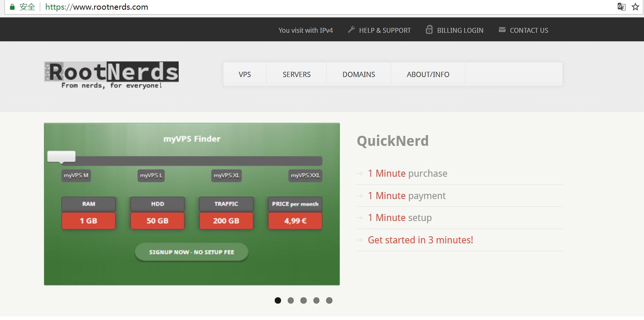Viewport: 644px width, 320px height.
Task: Click the envelope icon beside Contact Us
Action: point(502,30)
